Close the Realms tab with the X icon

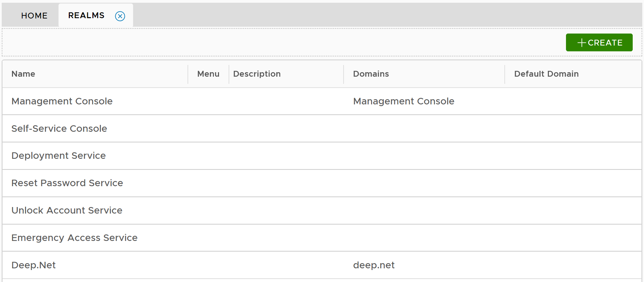coord(120,16)
